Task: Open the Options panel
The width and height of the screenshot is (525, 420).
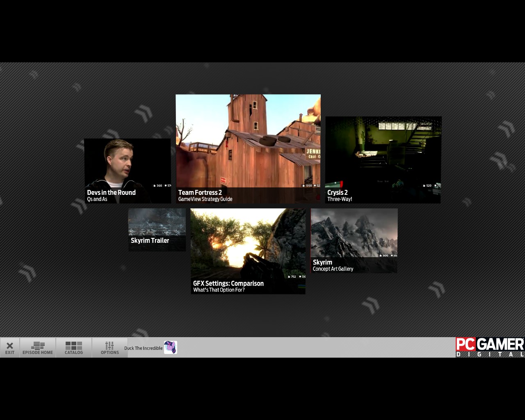Action: [x=110, y=347]
